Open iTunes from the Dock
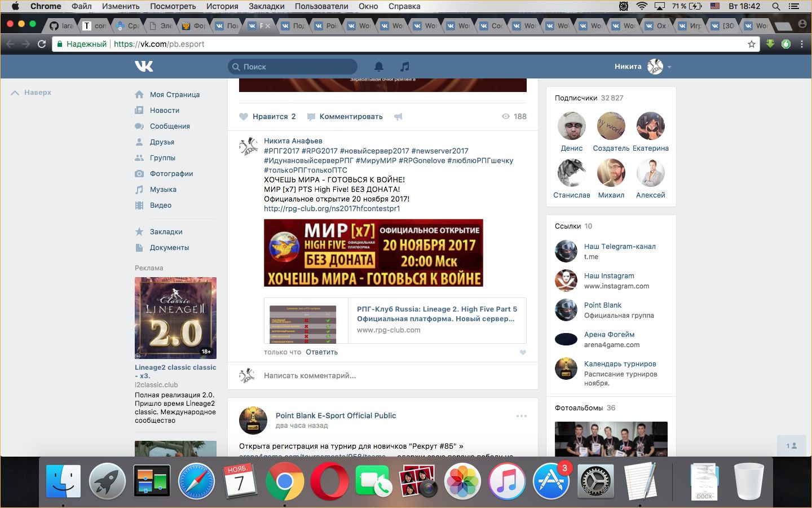 tap(507, 481)
